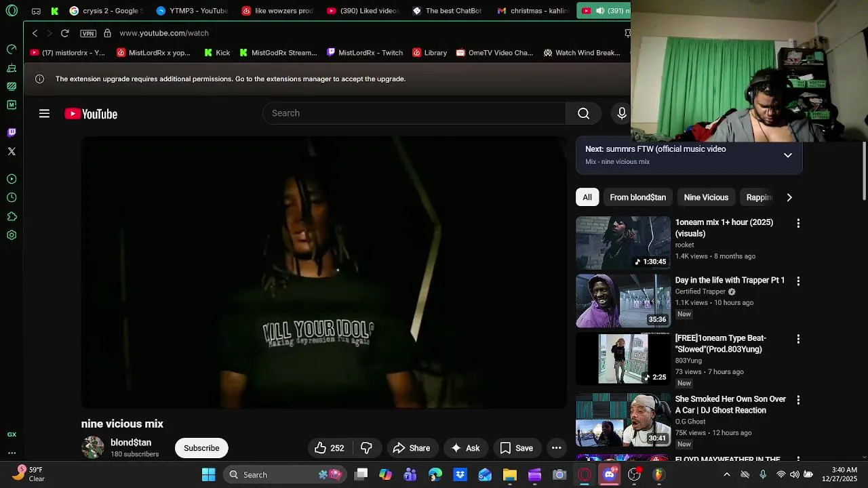
Task: Open the pinned Kick tab
Action: click(x=55, y=11)
